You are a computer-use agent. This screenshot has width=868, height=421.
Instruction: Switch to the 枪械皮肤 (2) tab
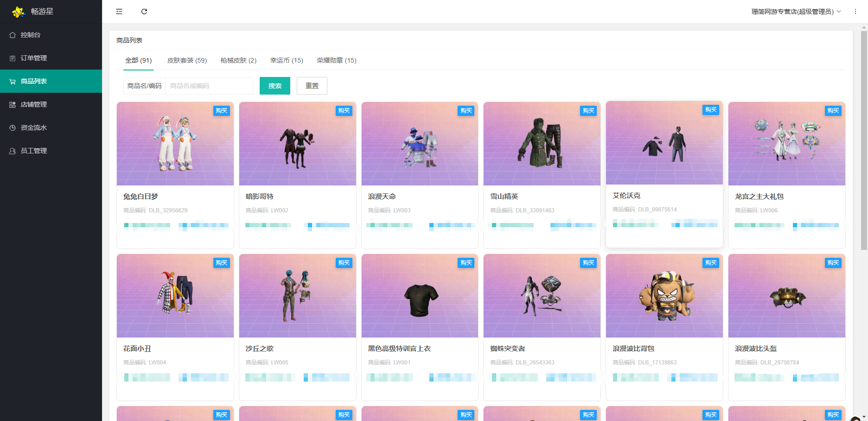pyautogui.click(x=238, y=60)
